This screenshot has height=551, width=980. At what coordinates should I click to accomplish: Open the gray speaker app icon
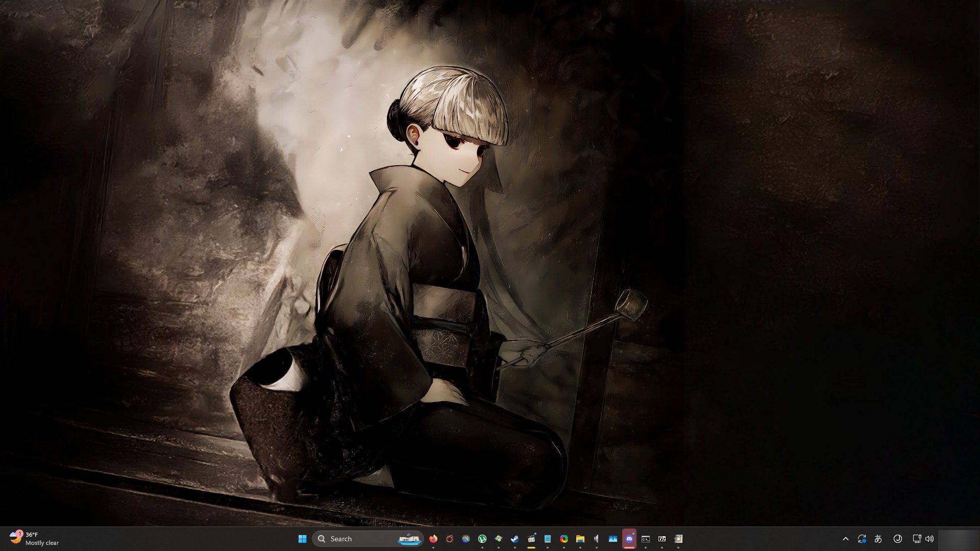tap(597, 539)
